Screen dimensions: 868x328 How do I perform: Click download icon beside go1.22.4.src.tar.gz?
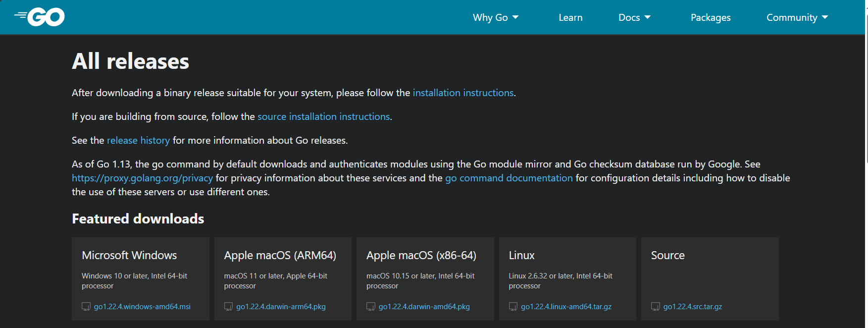coord(656,307)
